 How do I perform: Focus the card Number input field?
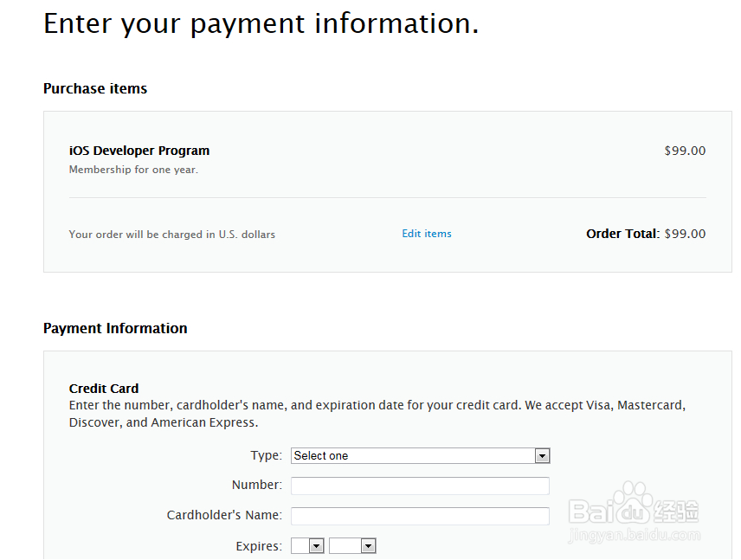(420, 486)
